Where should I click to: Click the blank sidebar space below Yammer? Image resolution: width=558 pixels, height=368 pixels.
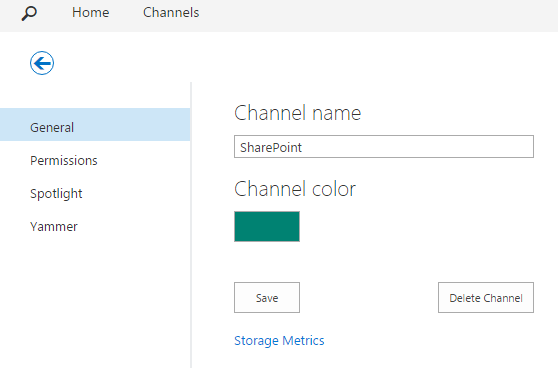tap(95, 303)
